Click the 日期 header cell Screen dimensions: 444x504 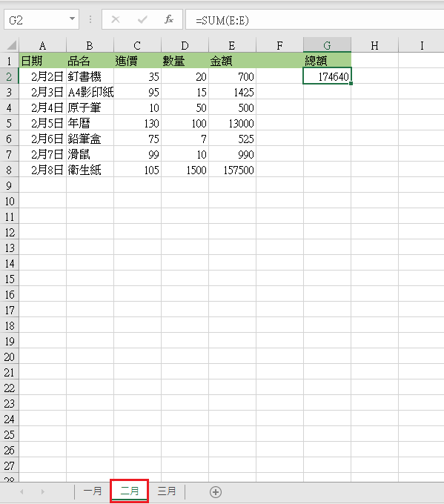click(42, 61)
